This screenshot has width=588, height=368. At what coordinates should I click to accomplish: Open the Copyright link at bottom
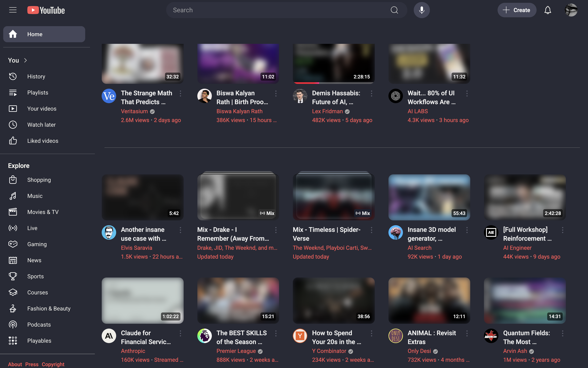53,364
